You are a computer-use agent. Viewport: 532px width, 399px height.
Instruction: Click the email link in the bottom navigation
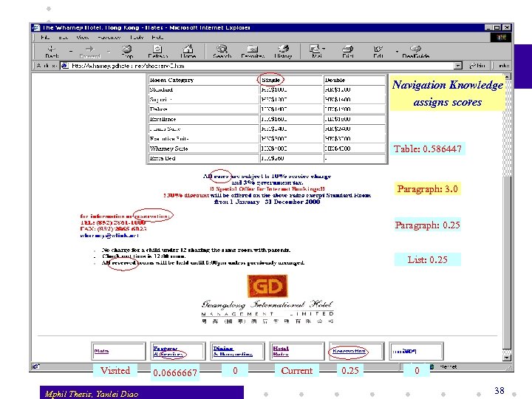pos(404,351)
